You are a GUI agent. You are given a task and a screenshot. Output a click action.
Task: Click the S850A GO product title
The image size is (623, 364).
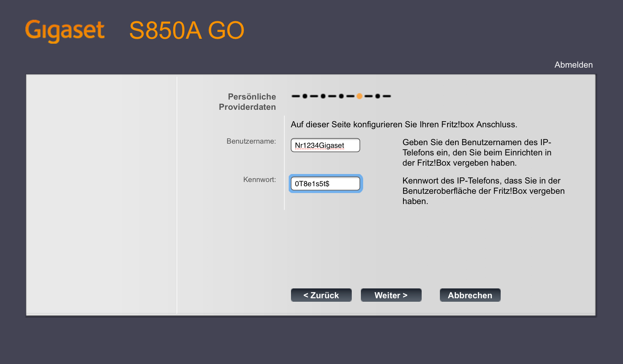(x=187, y=30)
